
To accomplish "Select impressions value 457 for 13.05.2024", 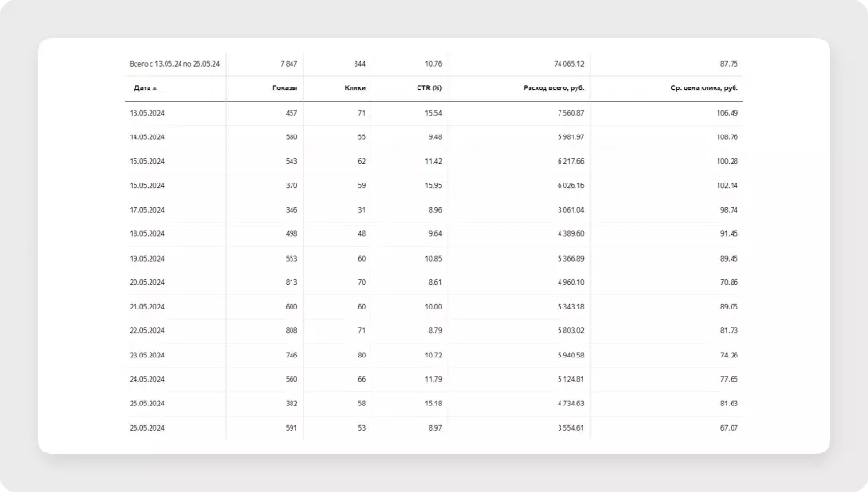I will (292, 113).
